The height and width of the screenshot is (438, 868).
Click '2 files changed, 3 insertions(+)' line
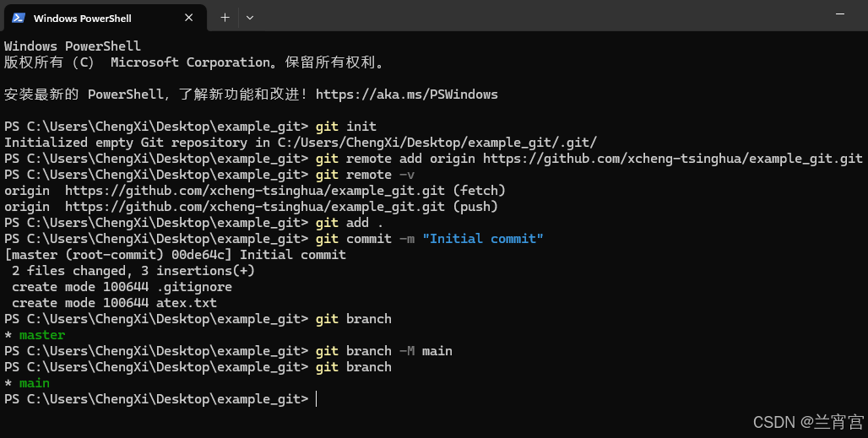click(133, 271)
